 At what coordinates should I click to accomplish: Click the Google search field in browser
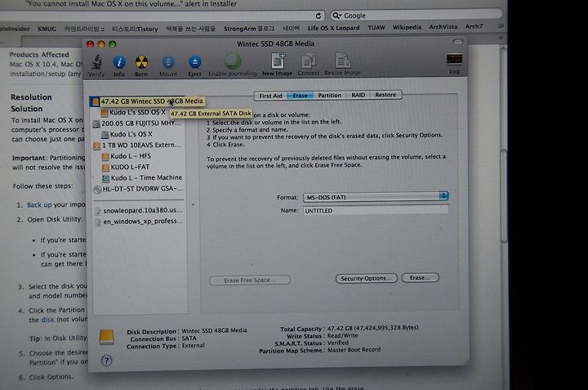416,15
